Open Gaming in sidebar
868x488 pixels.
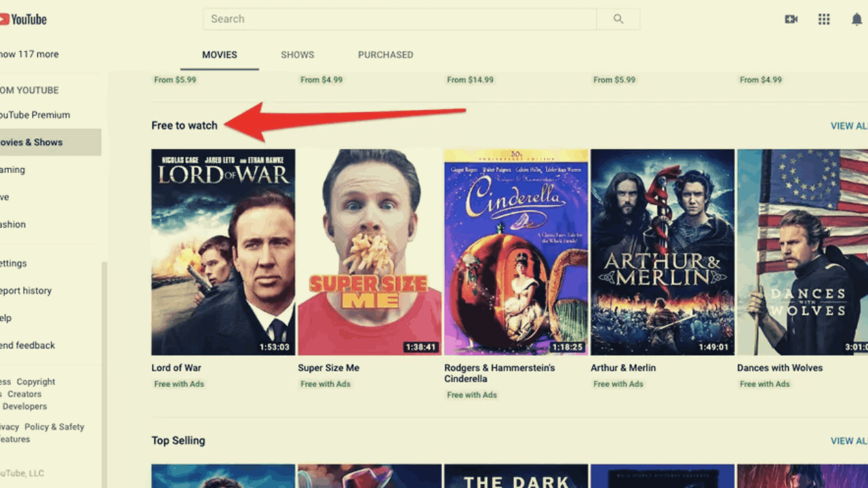pos(13,170)
